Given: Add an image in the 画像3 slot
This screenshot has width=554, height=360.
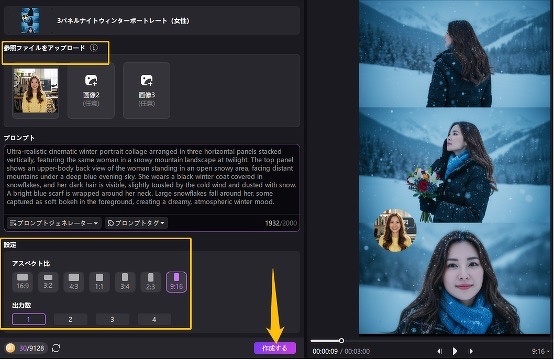Looking at the screenshot, I should tap(146, 90).
